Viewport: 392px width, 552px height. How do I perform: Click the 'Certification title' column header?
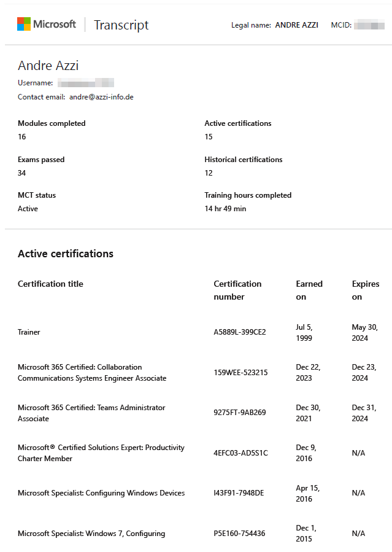(x=51, y=284)
